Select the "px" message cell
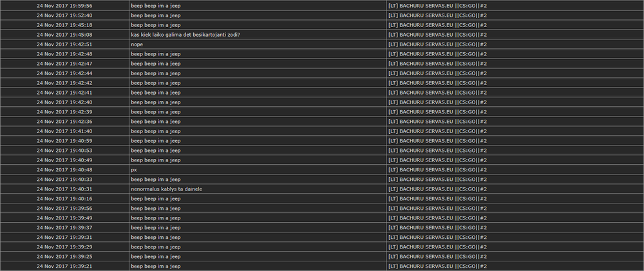This screenshot has height=271, width=644. click(134, 170)
